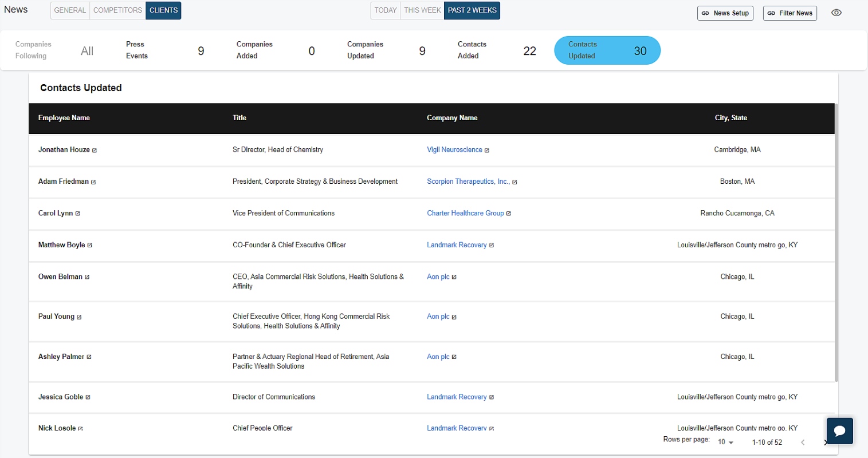Click pagination text 1-10 of 52

click(x=767, y=442)
